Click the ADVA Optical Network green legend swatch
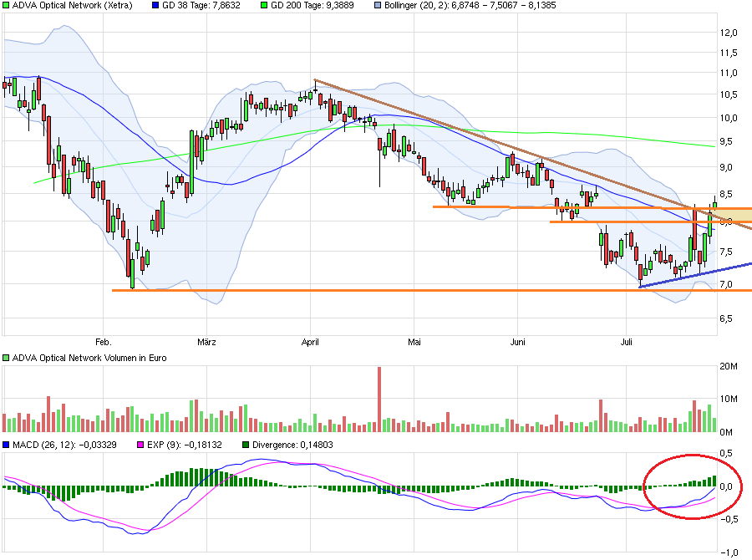Viewport: 752px width, 560px height. [x=6, y=5]
